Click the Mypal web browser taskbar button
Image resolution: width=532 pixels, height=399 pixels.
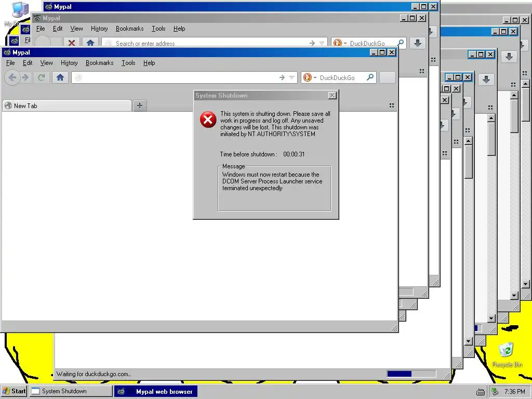coord(155,391)
